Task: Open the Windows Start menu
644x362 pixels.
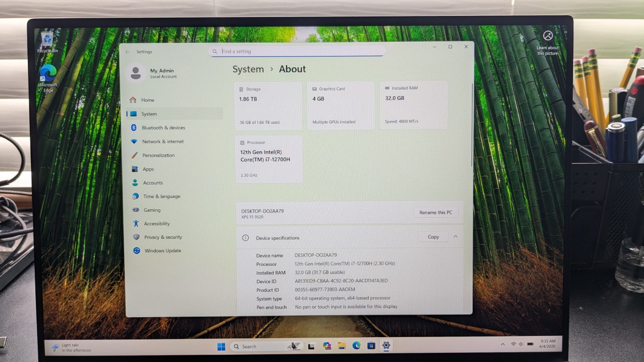Action: (x=221, y=347)
